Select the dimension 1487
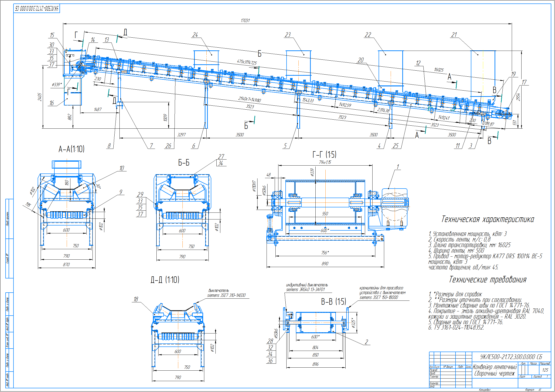The width and height of the screenshot is (555, 392). (x=98, y=110)
